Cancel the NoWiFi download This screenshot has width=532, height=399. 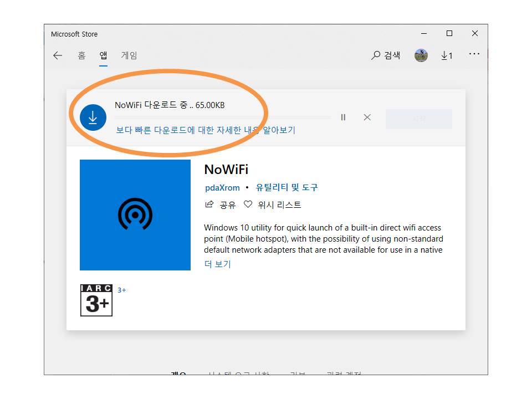coord(367,117)
